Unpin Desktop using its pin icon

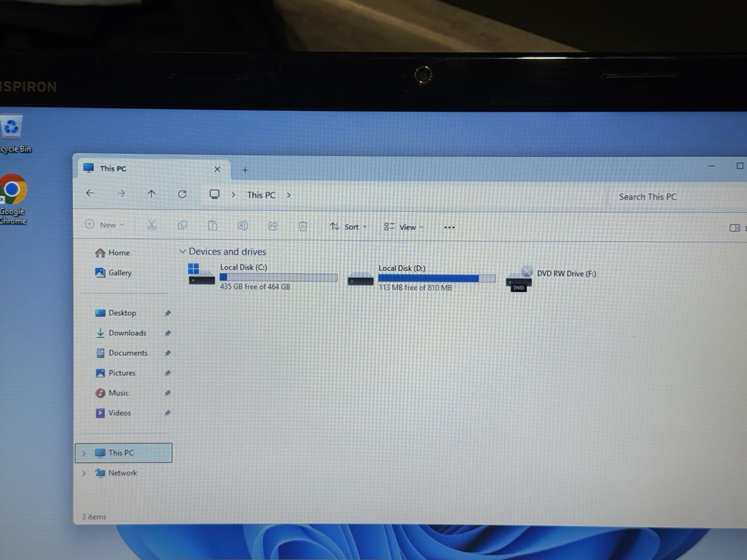(167, 313)
